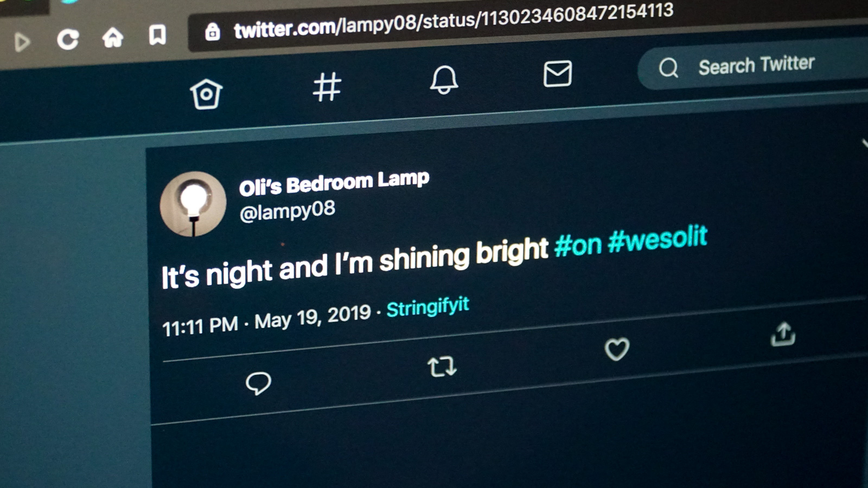Image resolution: width=868 pixels, height=488 pixels.
Task: Open the Messages envelope icon
Action: tap(558, 74)
